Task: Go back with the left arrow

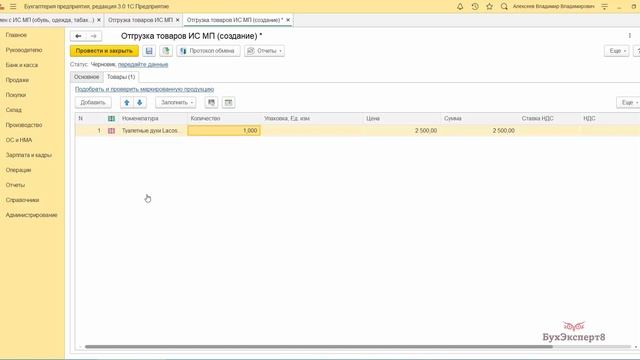Action: 78,36
